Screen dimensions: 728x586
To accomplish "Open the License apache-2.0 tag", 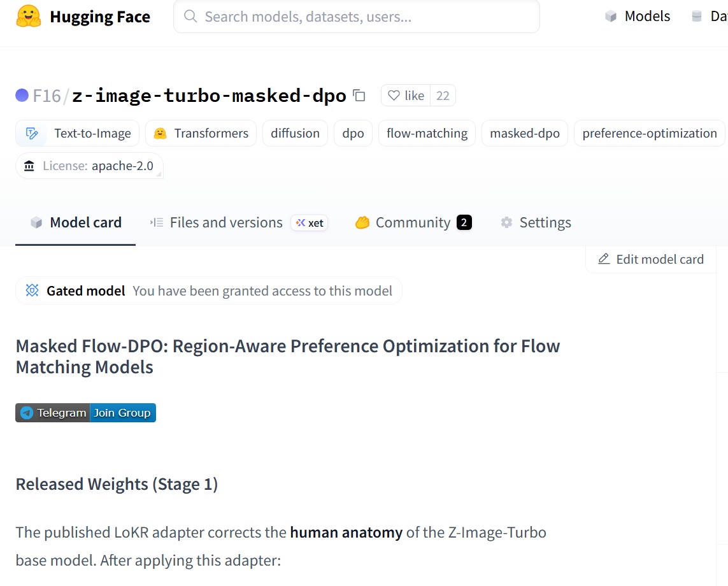I will click(x=89, y=166).
